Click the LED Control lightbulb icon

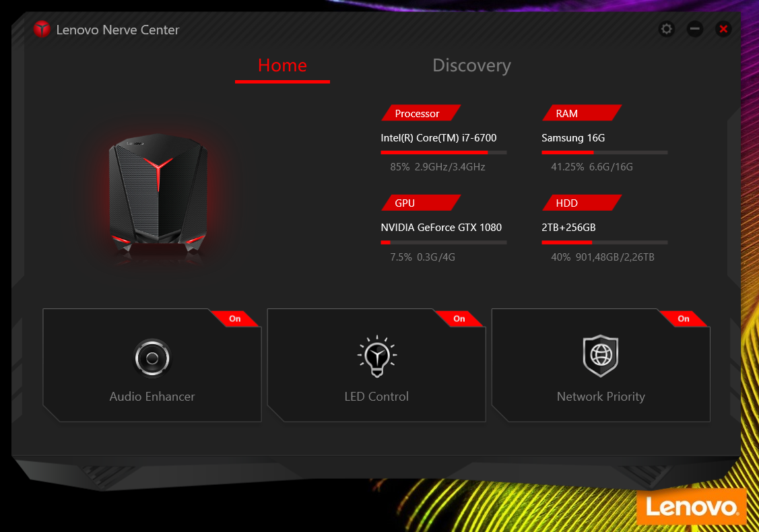tap(376, 357)
